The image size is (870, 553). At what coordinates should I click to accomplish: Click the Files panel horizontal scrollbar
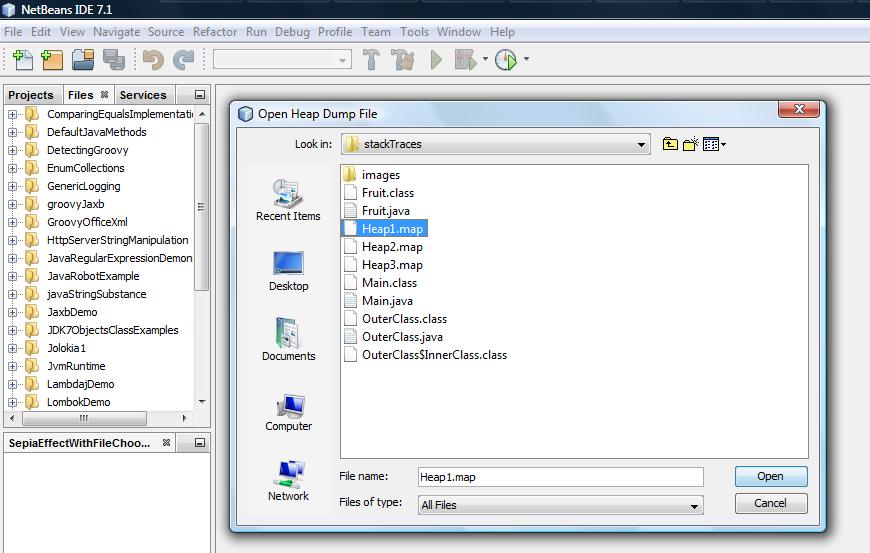tap(84, 418)
